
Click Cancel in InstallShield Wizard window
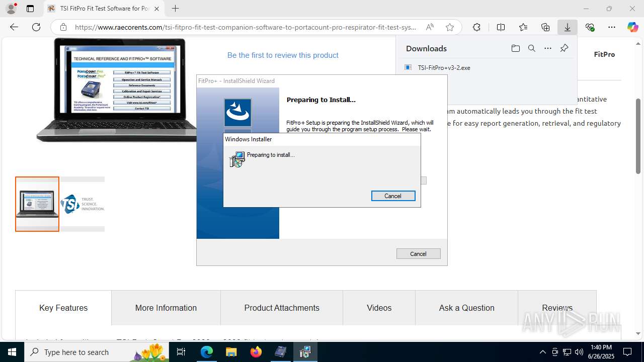click(x=418, y=254)
